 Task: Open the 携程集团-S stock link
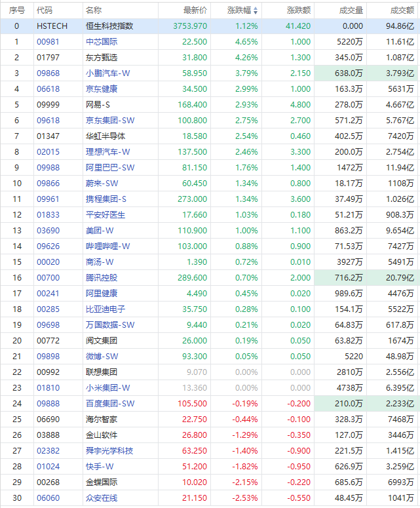coord(106,199)
